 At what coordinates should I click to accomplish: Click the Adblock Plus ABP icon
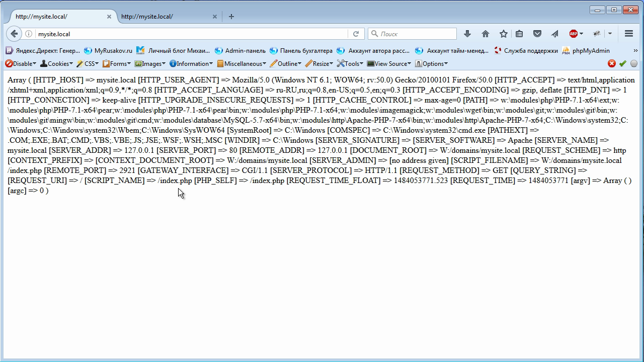pos(574,34)
